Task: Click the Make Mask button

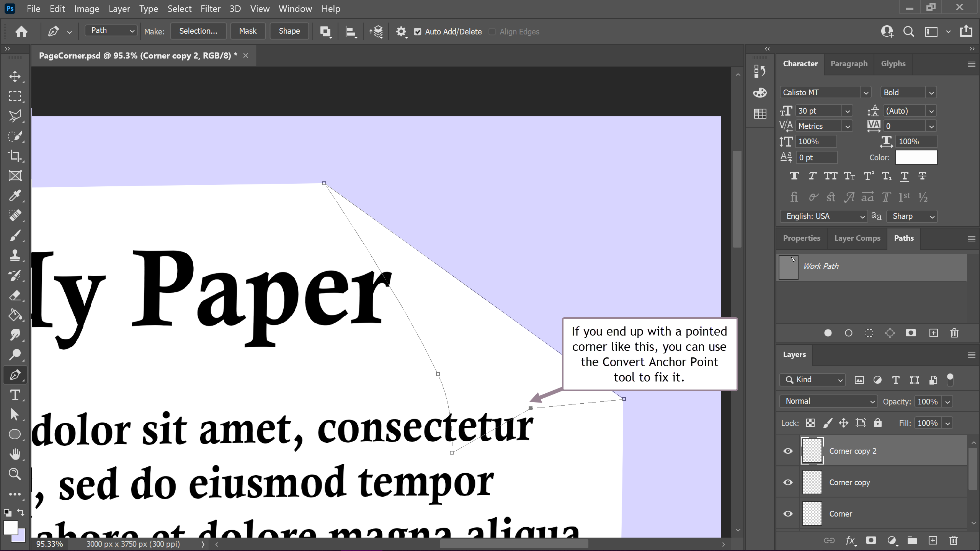Action: pos(248,31)
